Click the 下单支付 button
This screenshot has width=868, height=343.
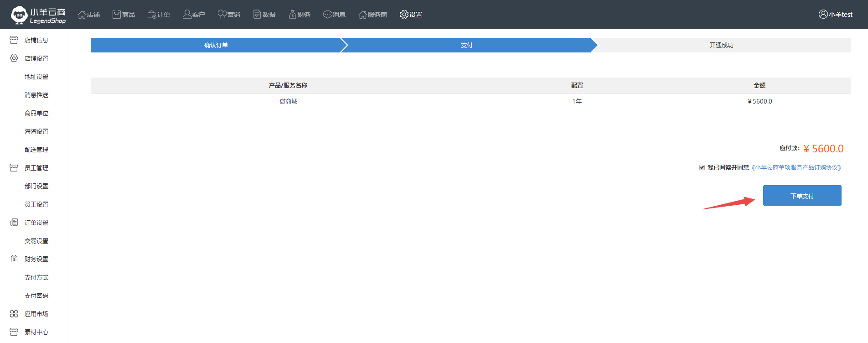point(802,196)
